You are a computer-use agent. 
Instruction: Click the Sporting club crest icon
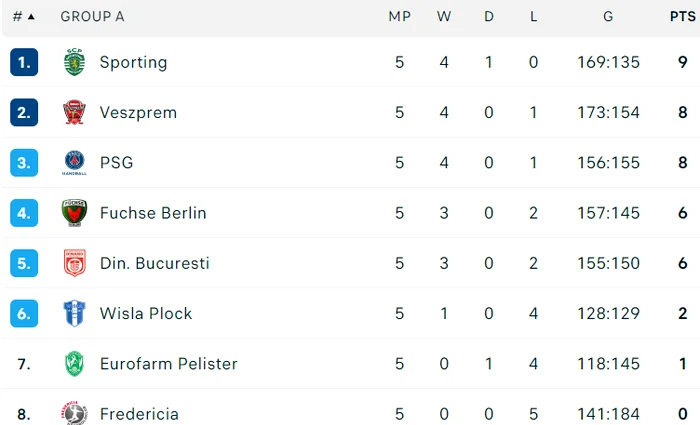74,62
